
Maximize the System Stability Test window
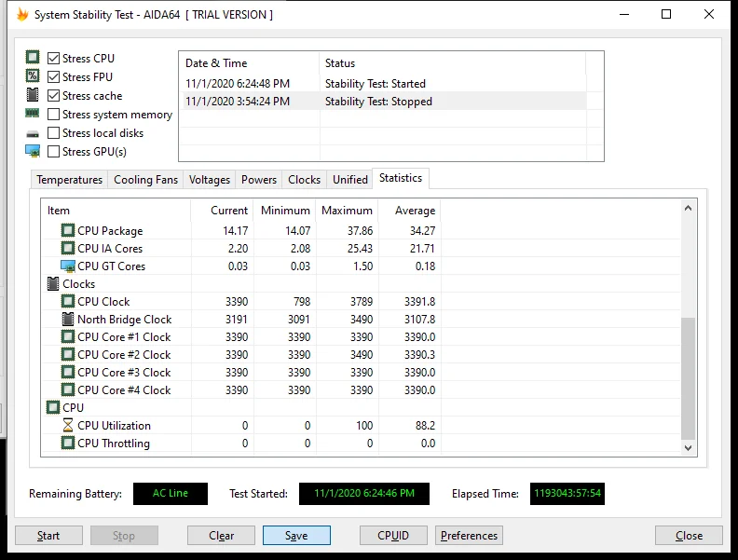(x=666, y=14)
